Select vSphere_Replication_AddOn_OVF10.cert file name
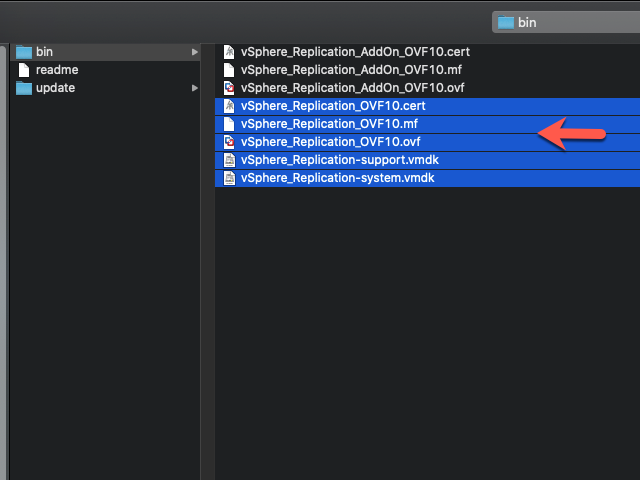The width and height of the screenshot is (640, 480). pyautogui.click(x=355, y=52)
